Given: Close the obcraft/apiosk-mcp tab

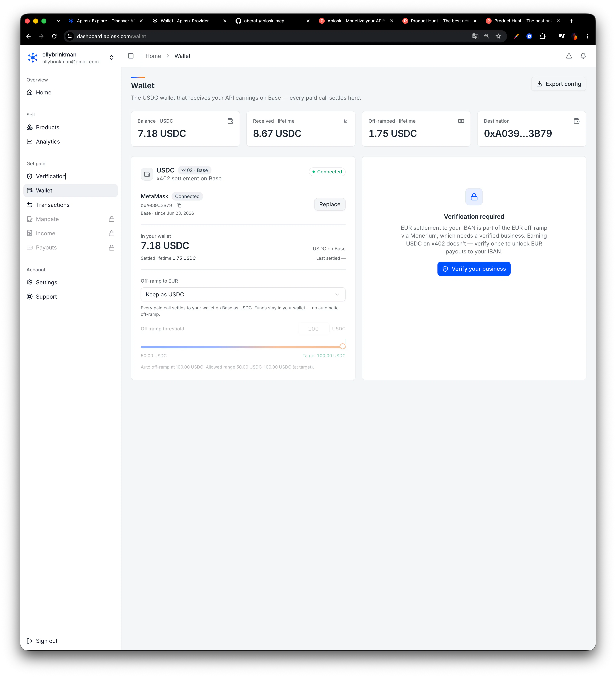Looking at the screenshot, I should click(308, 21).
